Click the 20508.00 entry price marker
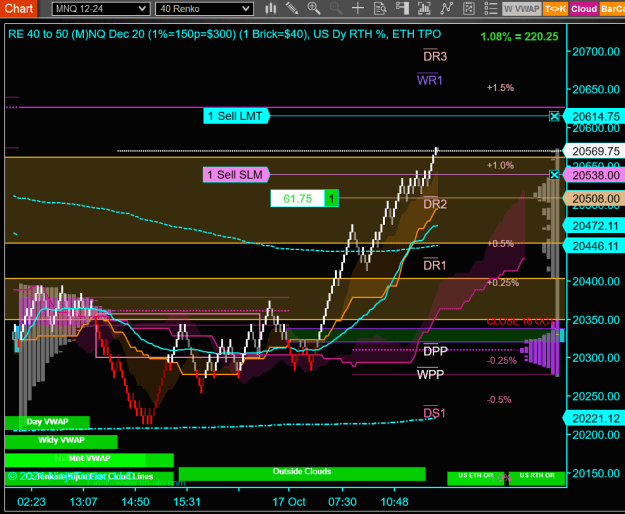625x514 pixels. (595, 198)
